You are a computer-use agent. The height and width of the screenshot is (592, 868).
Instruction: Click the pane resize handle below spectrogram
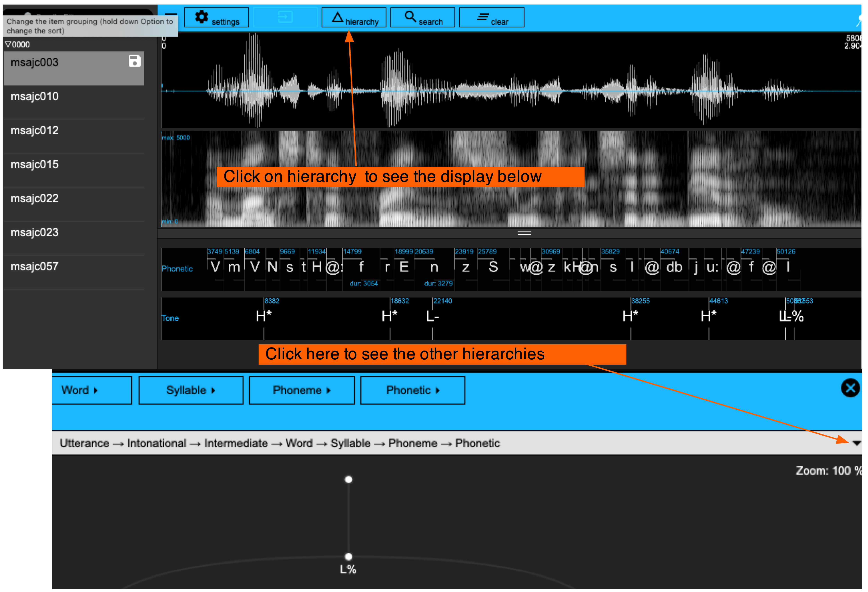524,233
